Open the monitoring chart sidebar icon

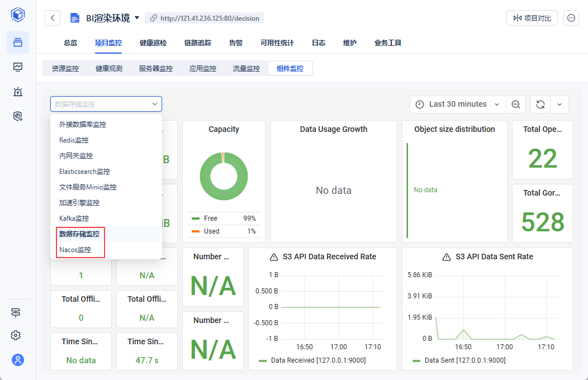[18, 67]
